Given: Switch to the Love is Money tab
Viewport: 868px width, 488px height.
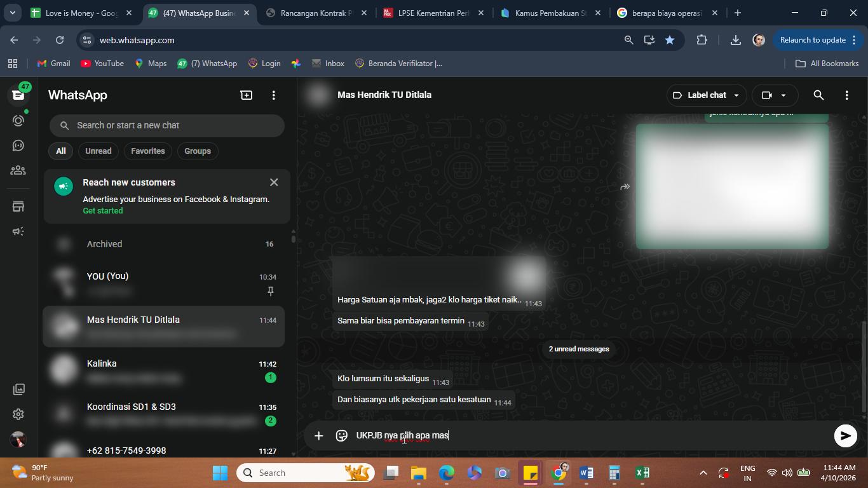Looking at the screenshot, I should pos(83,13).
